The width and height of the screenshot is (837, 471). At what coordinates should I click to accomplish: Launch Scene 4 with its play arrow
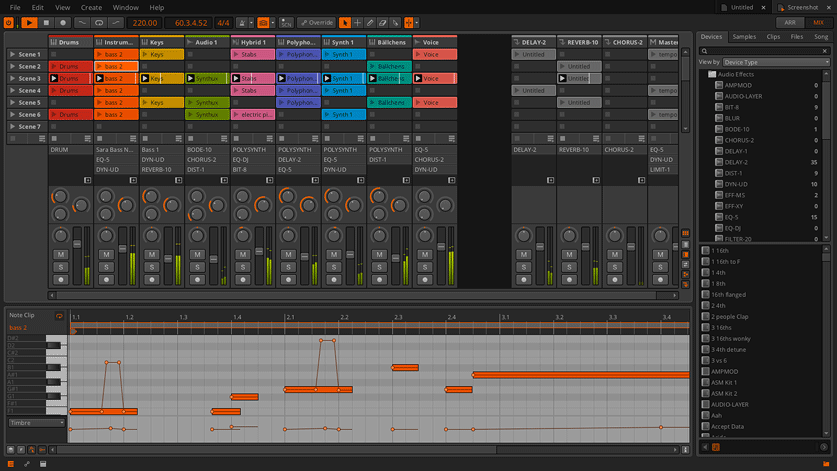[12, 91]
